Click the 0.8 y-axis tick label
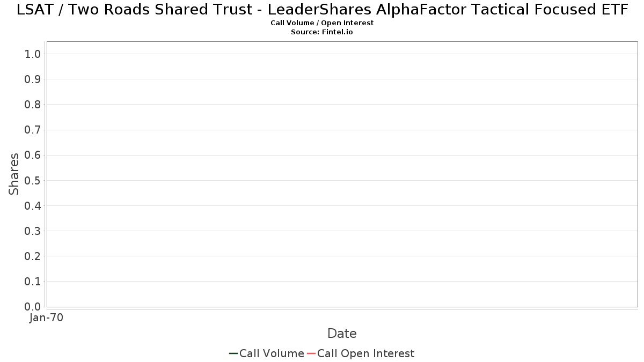 click(33, 104)
